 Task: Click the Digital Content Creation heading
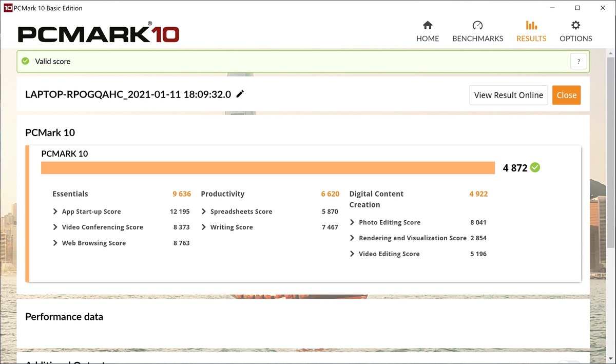pos(377,199)
